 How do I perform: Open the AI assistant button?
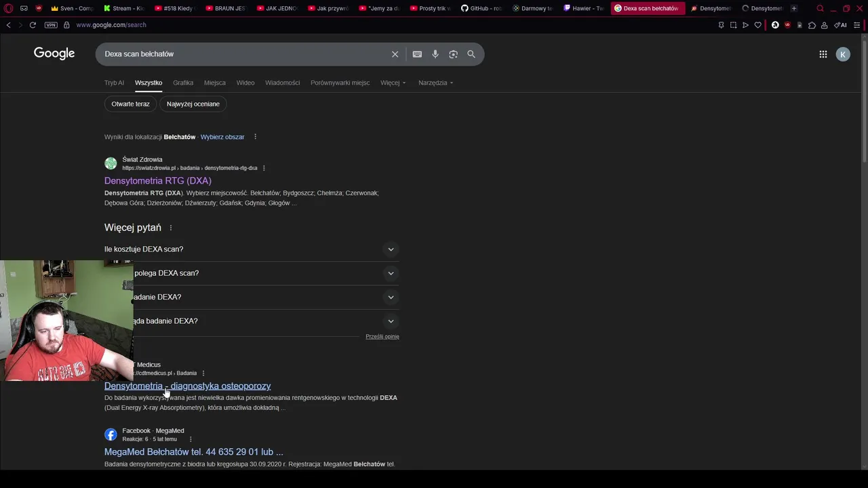pos(840,25)
